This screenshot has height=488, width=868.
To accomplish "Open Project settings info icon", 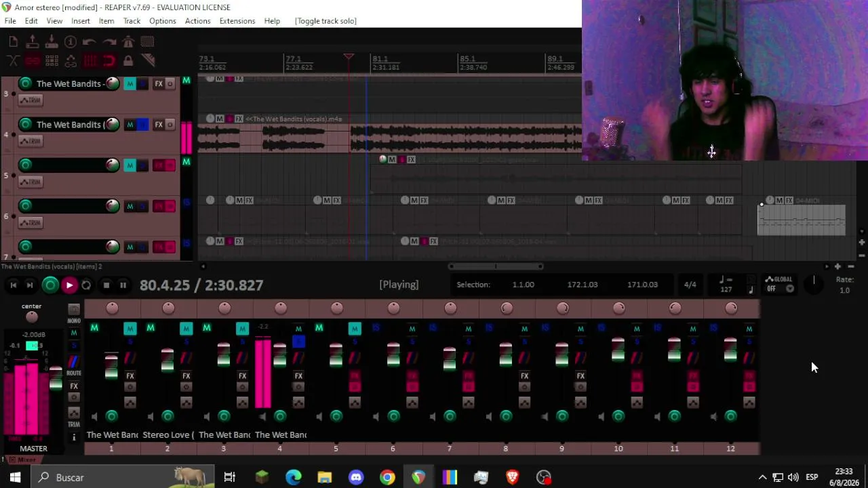I will click(x=71, y=42).
